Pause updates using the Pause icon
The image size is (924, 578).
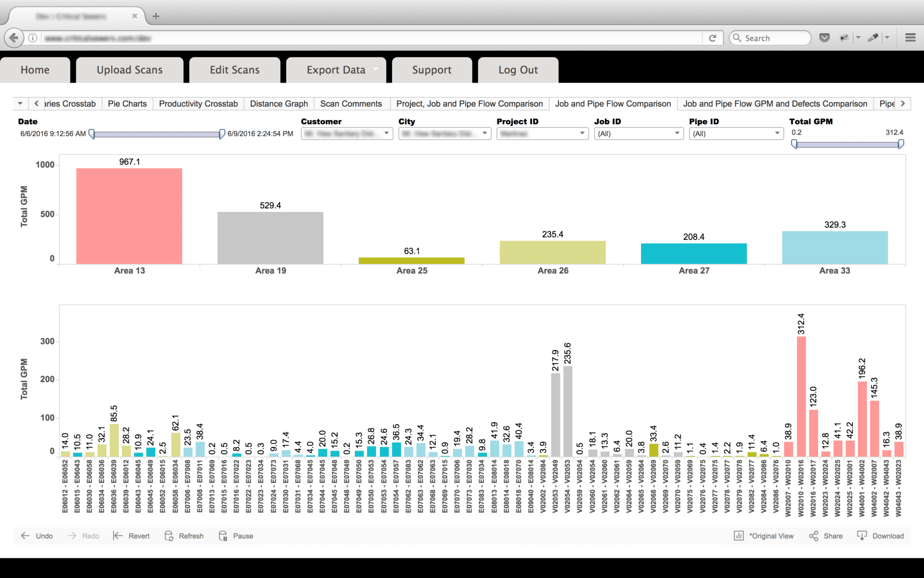[223, 536]
